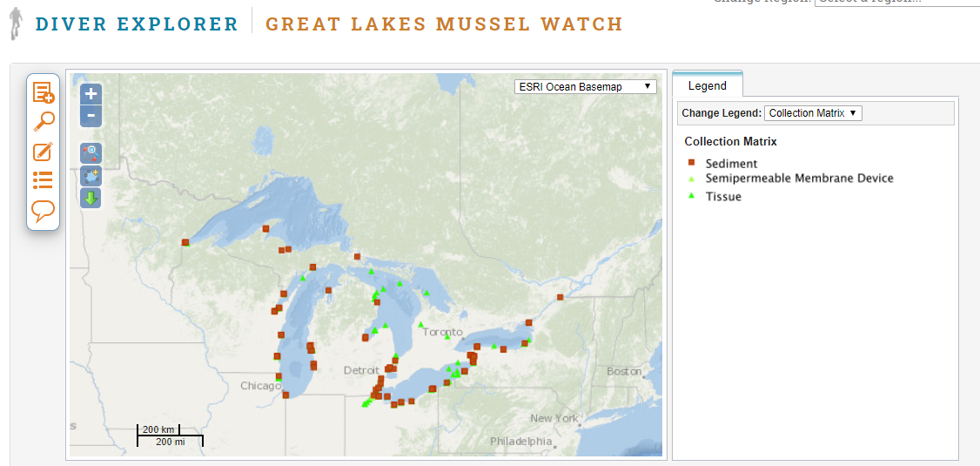Viewport: 980px width, 466px height.
Task: Click the 'Sediment' legend label
Action: 731,163
